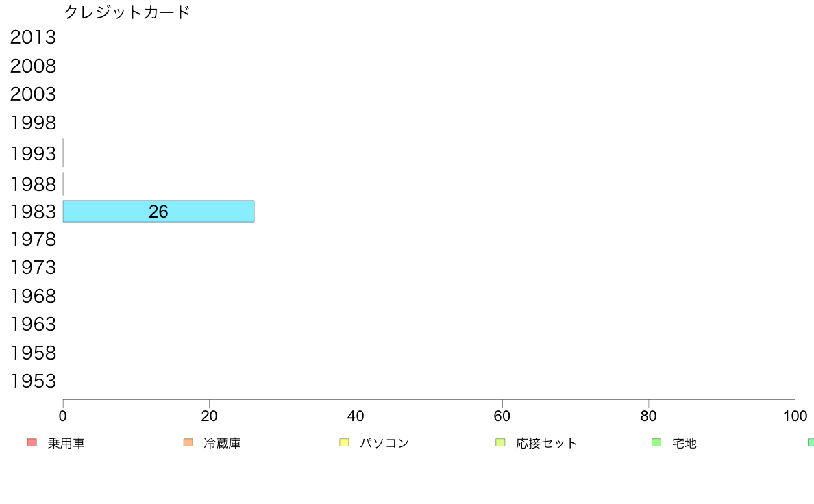Toggle the パソコン legend label
This screenshot has width=814, height=504.
(x=384, y=443)
